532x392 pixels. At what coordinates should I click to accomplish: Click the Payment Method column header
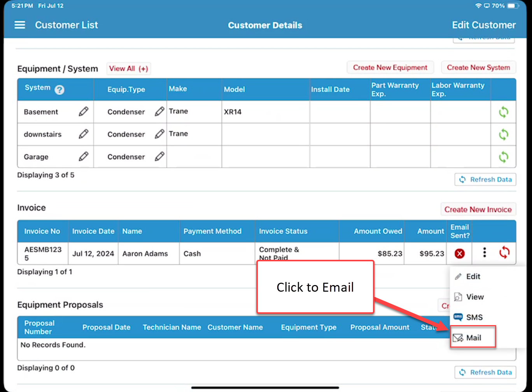click(x=212, y=231)
